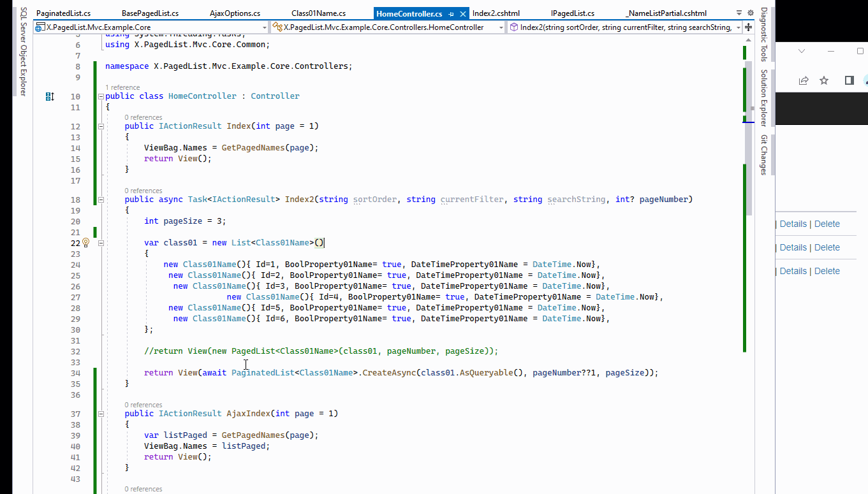
Task: Click the split editor window icon
Action: click(748, 27)
